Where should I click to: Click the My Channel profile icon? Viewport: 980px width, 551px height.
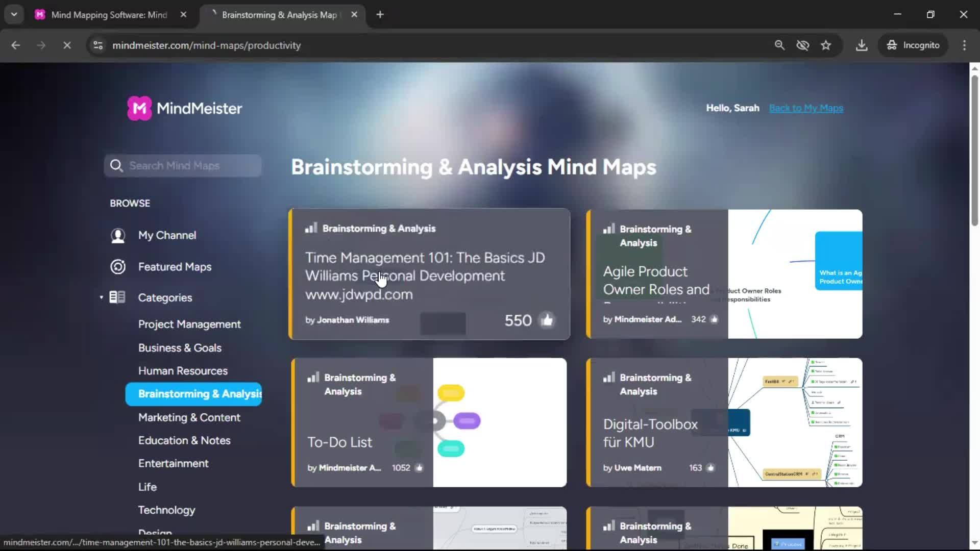118,235
